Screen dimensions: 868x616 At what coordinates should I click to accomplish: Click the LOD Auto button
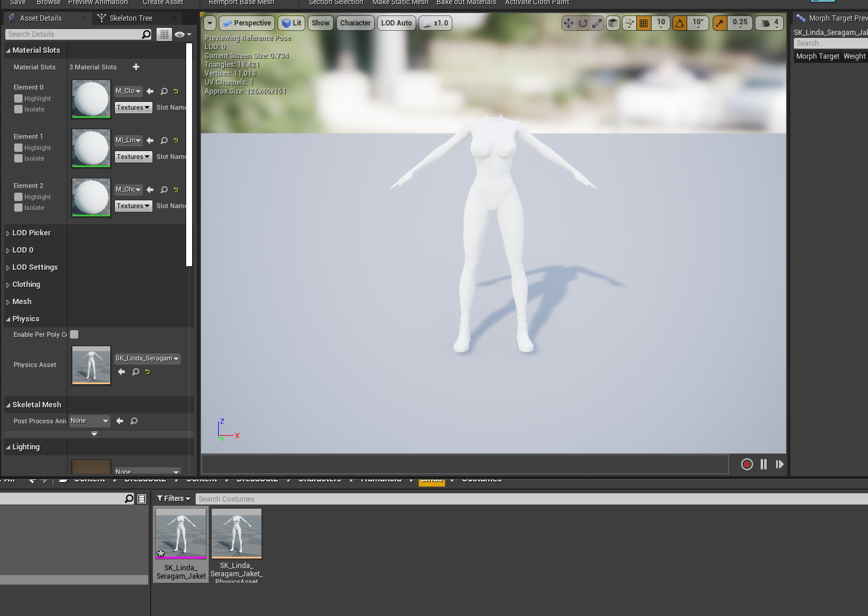(x=397, y=23)
